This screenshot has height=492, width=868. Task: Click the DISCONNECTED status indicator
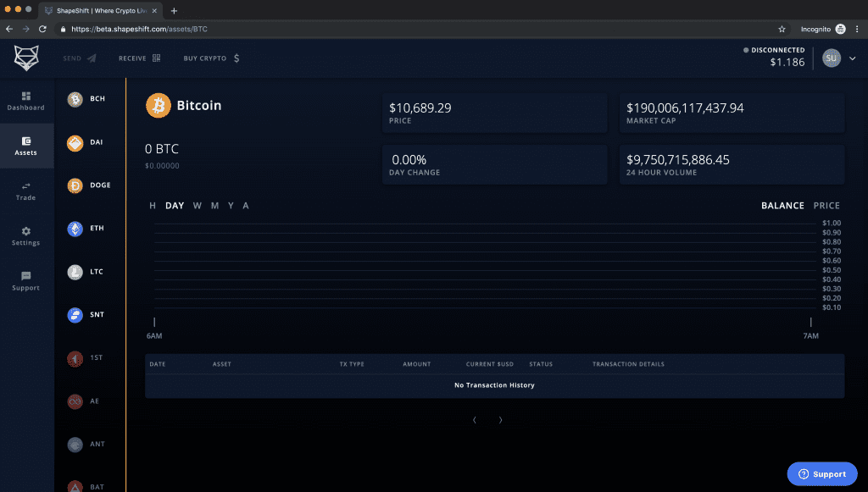coord(774,50)
